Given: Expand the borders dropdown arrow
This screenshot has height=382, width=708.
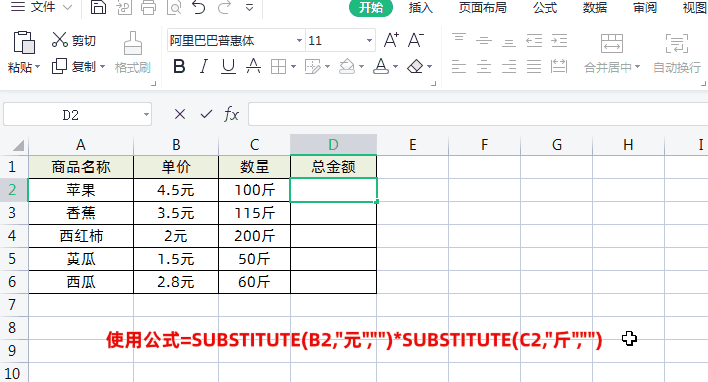Looking at the screenshot, I should pyautogui.click(x=293, y=67).
